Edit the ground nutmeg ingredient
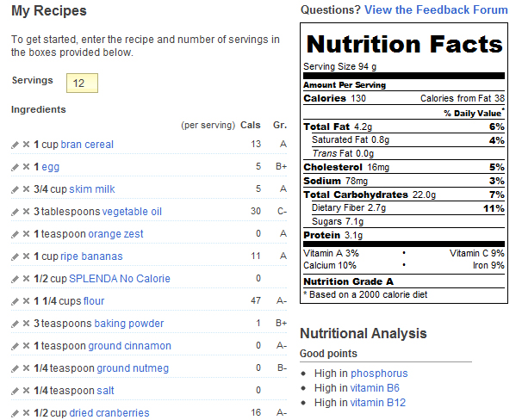 pyautogui.click(x=16, y=368)
